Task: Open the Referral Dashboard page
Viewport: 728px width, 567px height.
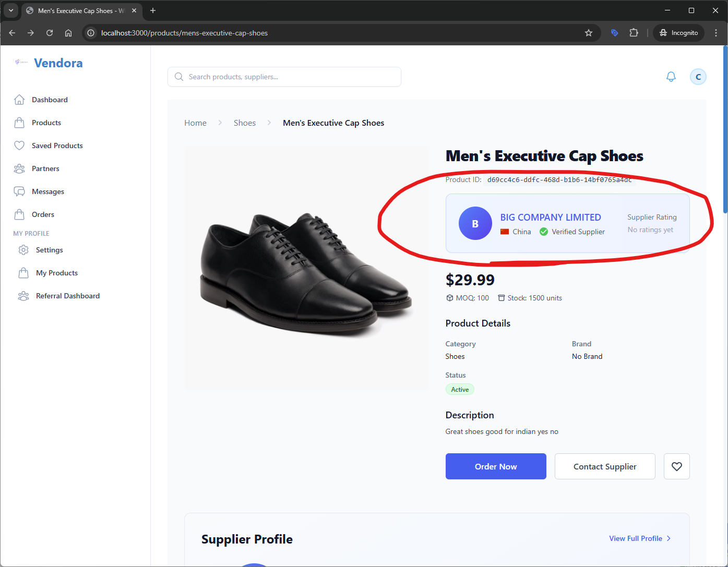Action: (67, 296)
